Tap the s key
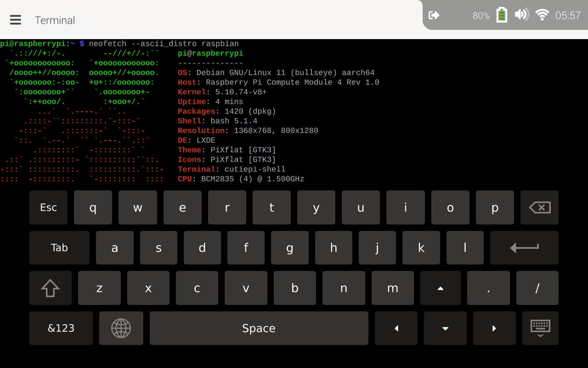 (x=158, y=247)
